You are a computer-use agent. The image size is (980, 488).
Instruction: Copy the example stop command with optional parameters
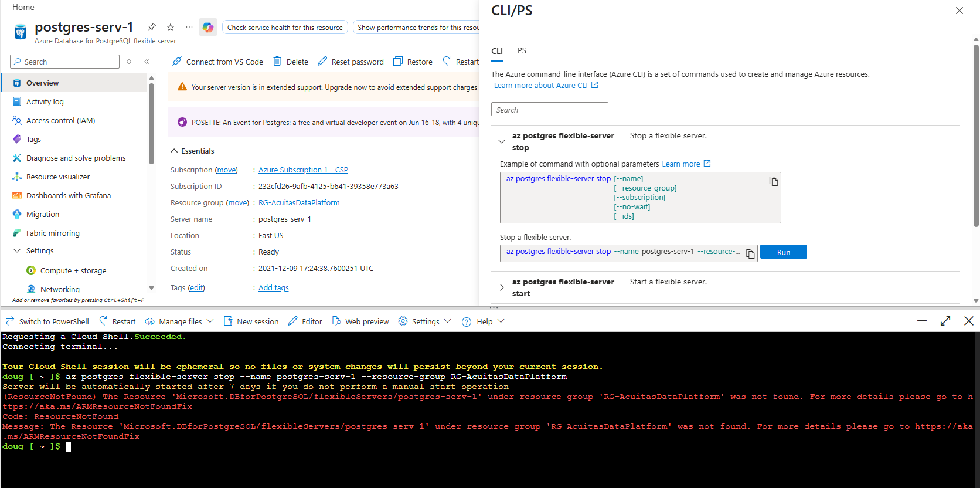click(x=774, y=181)
